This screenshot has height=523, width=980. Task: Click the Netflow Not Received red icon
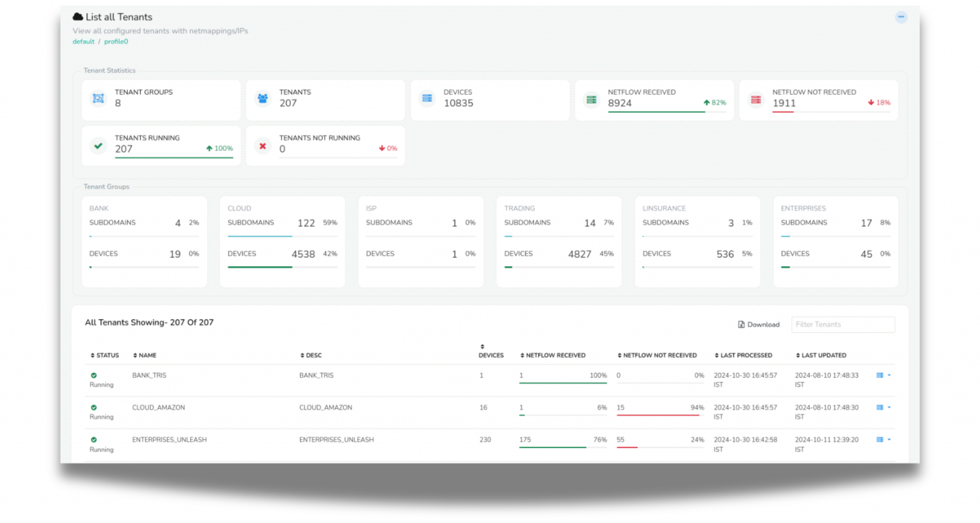756,100
